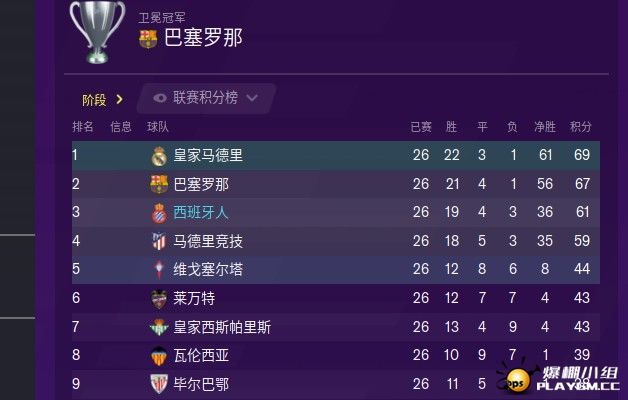Sort by 净胜 column header

(x=545, y=127)
